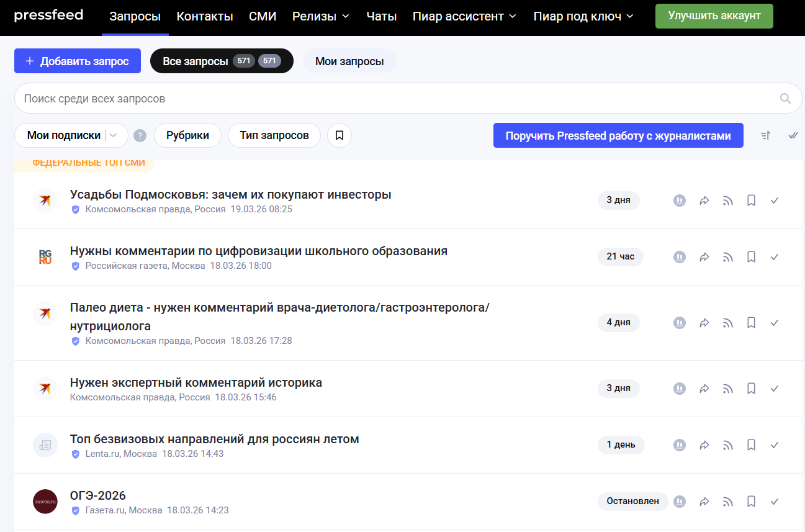
Task: Focus the Поиск среди всех запросов field
Action: (397, 98)
